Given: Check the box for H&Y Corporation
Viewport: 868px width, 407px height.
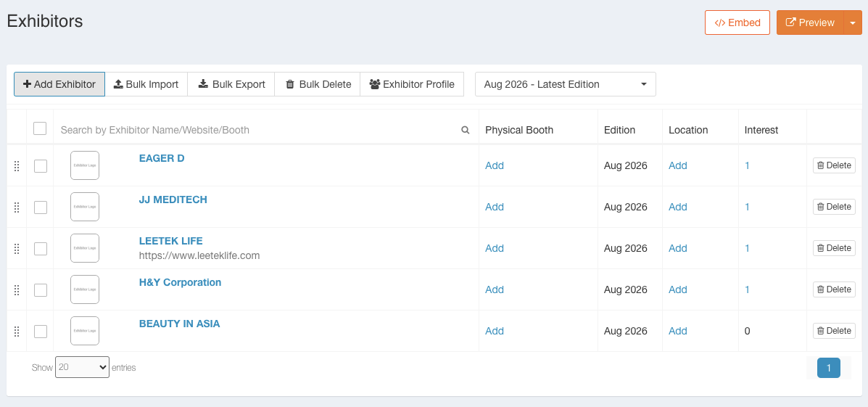Looking at the screenshot, I should point(41,289).
